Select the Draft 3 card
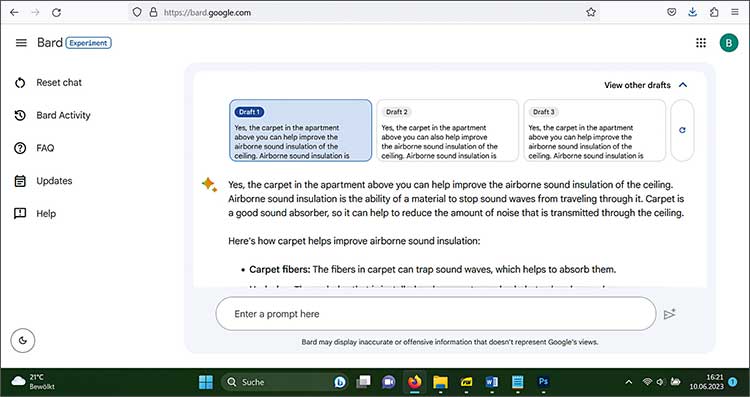 (x=595, y=130)
